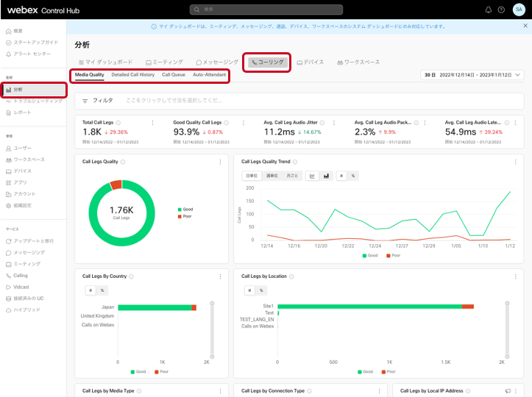
Task: Open トラブルシューティング in sidebar
Action: pos(35,101)
